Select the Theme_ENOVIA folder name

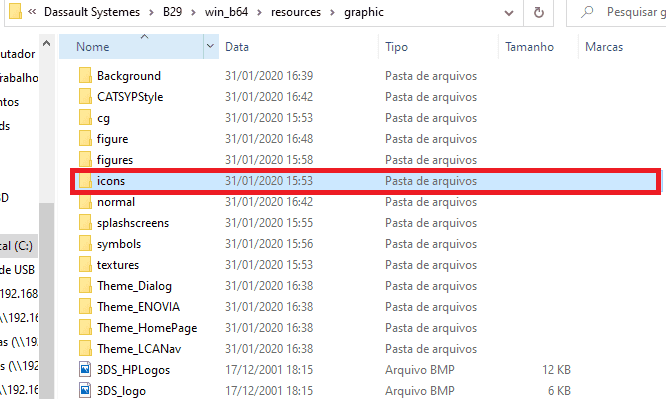pyautogui.click(x=138, y=307)
